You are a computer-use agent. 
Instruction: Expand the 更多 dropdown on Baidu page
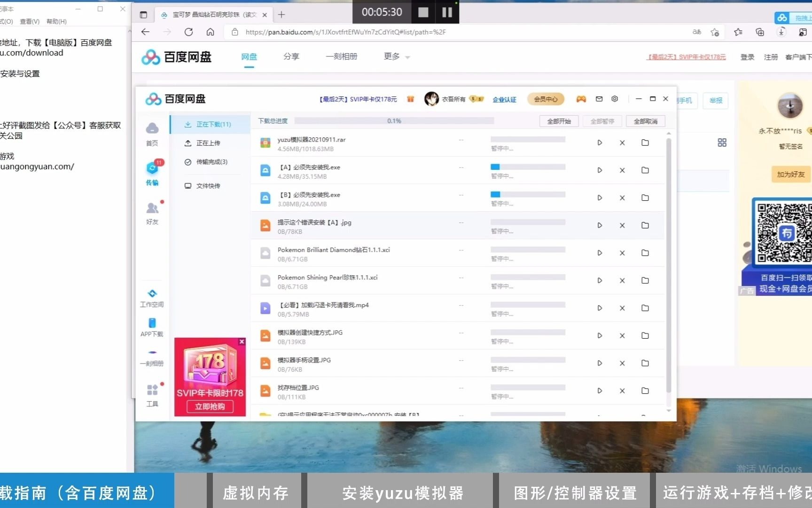click(x=397, y=57)
